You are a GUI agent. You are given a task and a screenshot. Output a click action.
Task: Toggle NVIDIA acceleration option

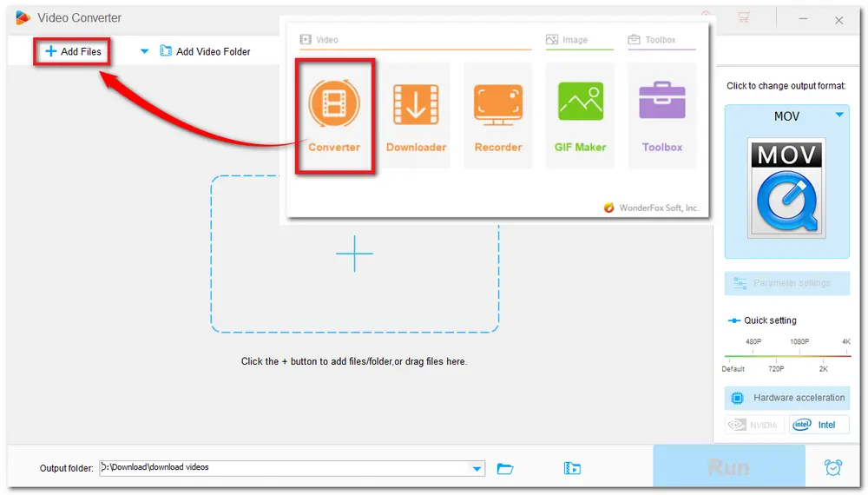(x=754, y=425)
